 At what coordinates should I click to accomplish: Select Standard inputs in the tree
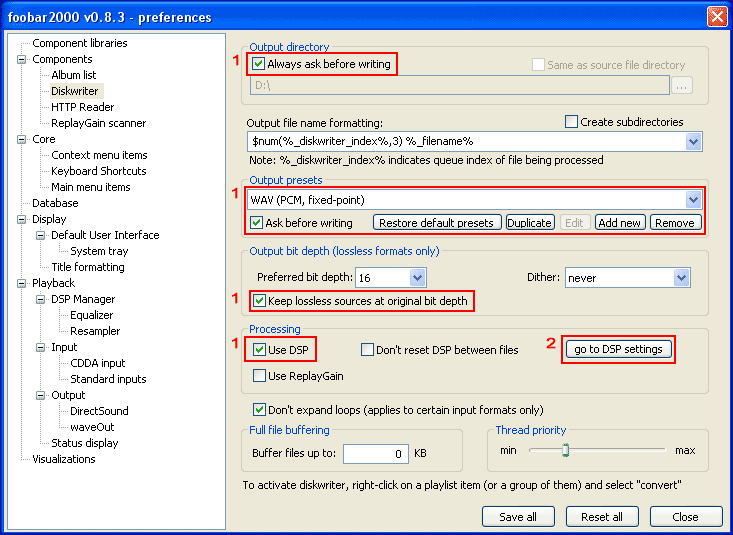(108, 379)
